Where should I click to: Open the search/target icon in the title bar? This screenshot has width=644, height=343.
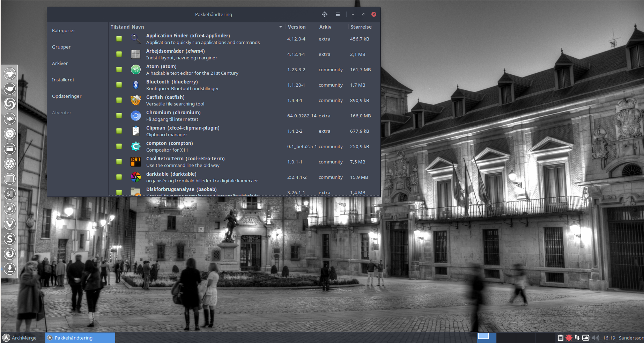pyautogui.click(x=325, y=14)
